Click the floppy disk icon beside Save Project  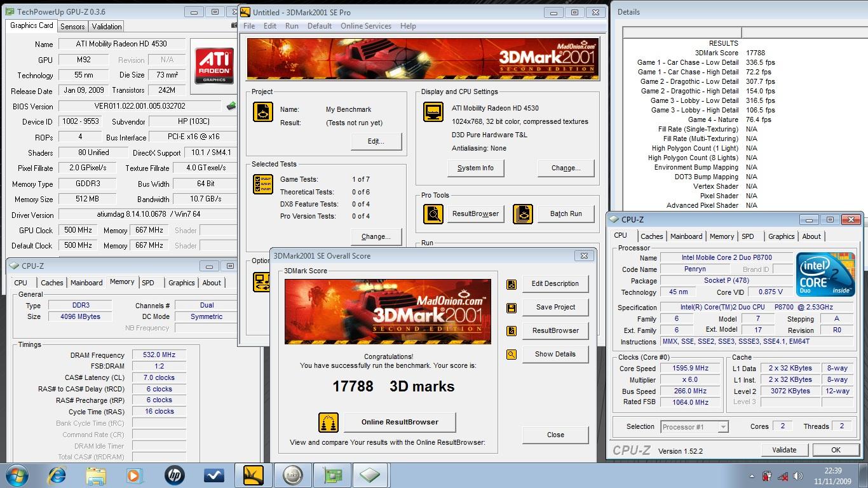coord(512,308)
